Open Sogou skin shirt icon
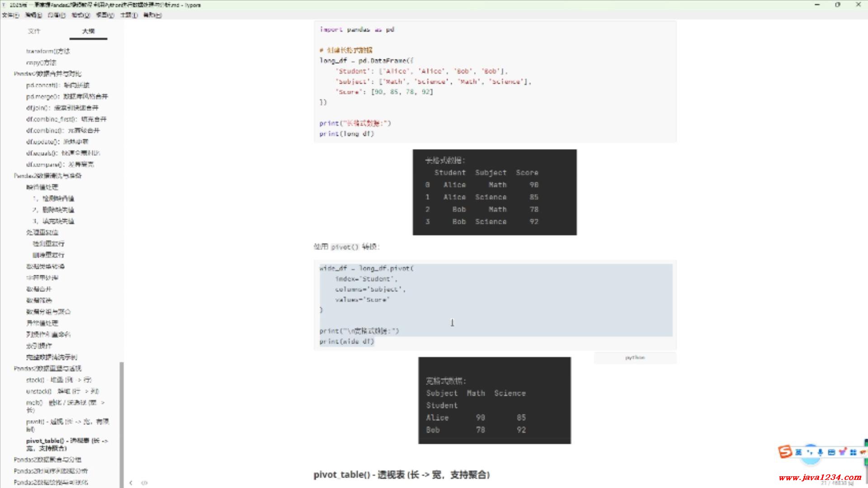Screen dimensions: 868x488 click(842, 452)
